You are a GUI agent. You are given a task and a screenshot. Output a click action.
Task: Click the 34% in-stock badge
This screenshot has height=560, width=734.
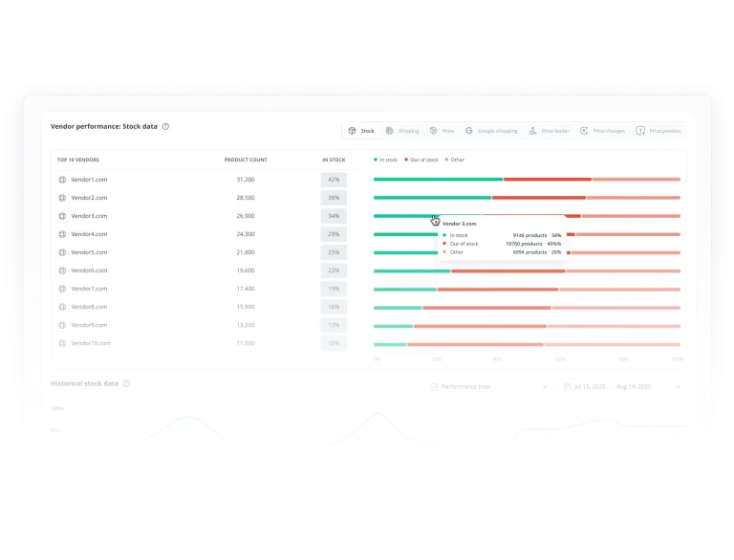334,216
